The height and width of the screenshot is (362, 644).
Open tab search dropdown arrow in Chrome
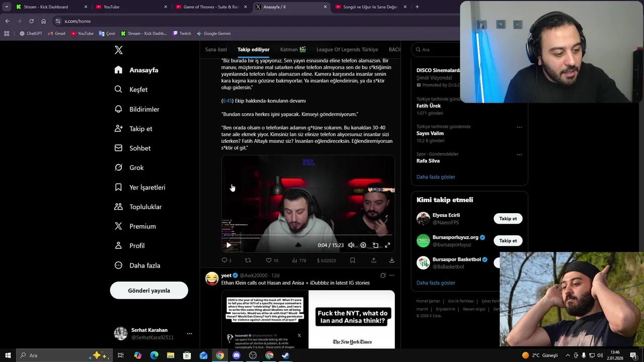click(x=7, y=7)
